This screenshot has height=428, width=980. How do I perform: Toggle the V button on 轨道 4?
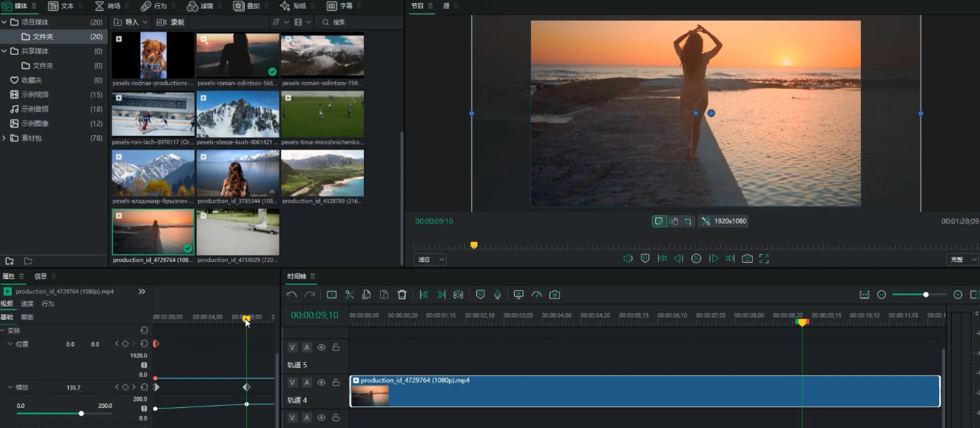292,383
